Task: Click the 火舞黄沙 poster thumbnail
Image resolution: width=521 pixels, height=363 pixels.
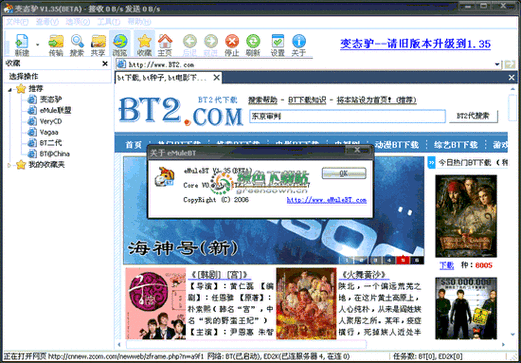Action: (x=306, y=303)
